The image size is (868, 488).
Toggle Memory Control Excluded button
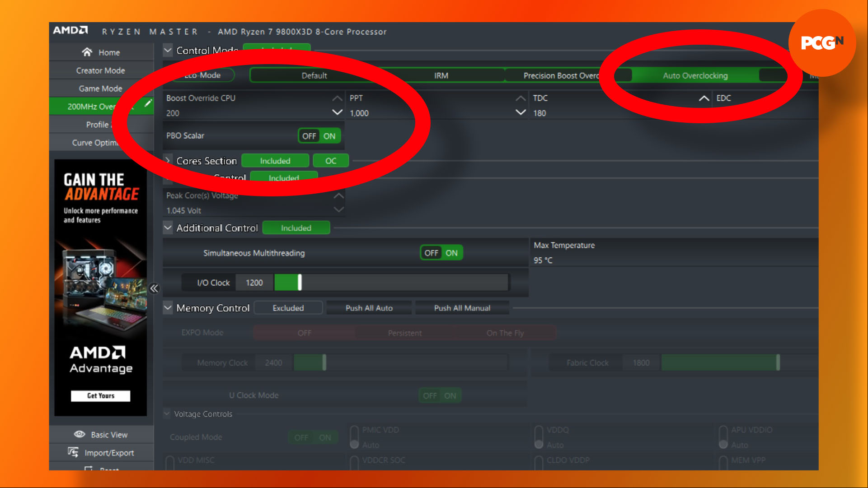(288, 308)
